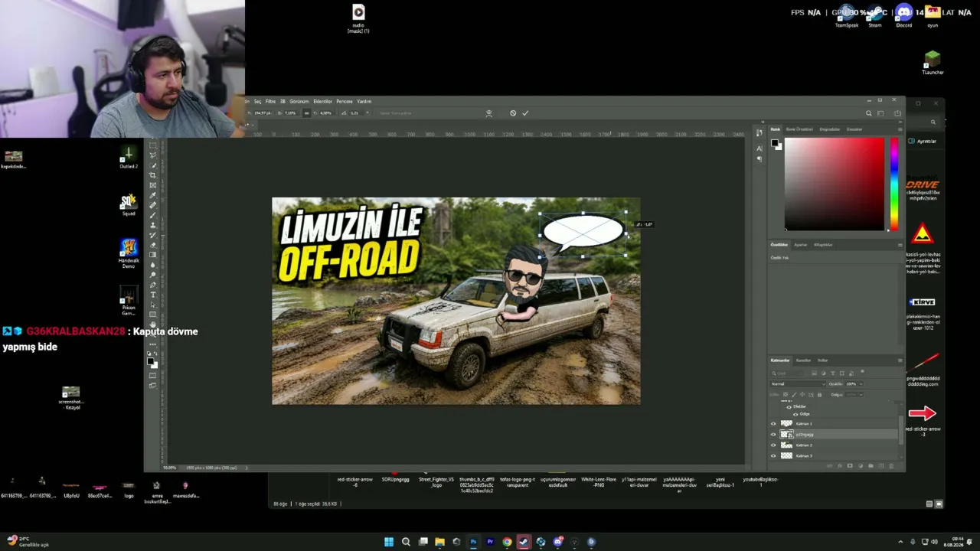Create new fill or adjustment layer
This screenshot has width=980, height=551.
pos(860,465)
